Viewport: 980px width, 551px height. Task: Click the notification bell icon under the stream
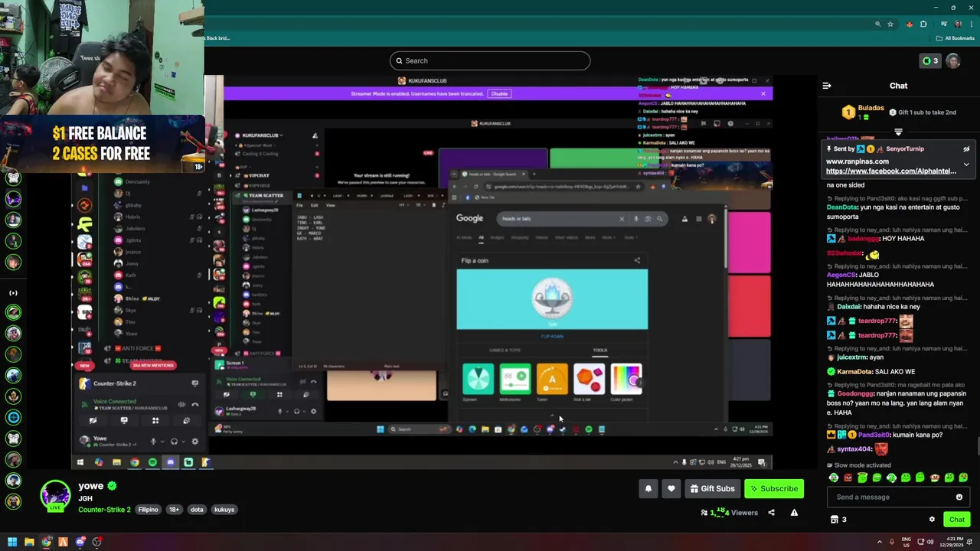[648, 489]
